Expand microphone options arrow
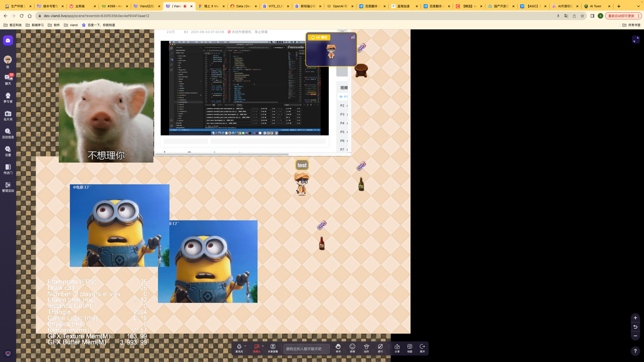The width and height of the screenshot is (644, 362). point(245,346)
